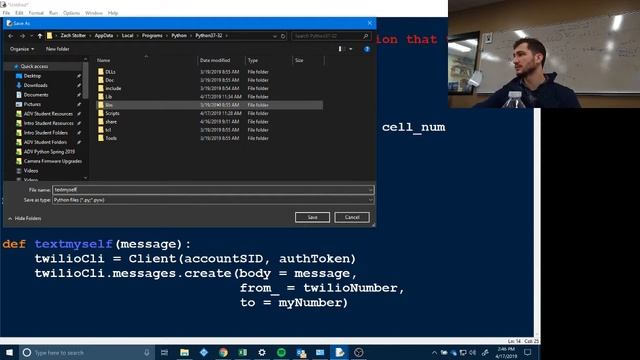Go up one folder level
640x360 pixels.
point(40,36)
